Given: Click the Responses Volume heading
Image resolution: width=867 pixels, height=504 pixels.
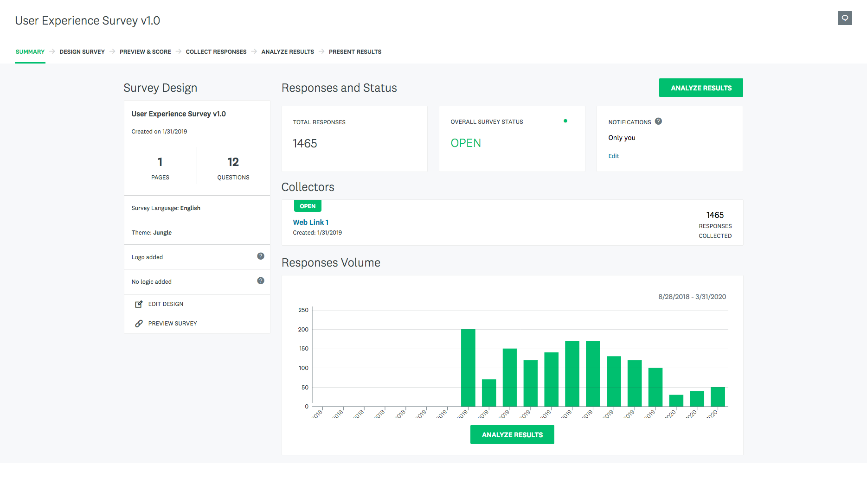Looking at the screenshot, I should click(331, 263).
